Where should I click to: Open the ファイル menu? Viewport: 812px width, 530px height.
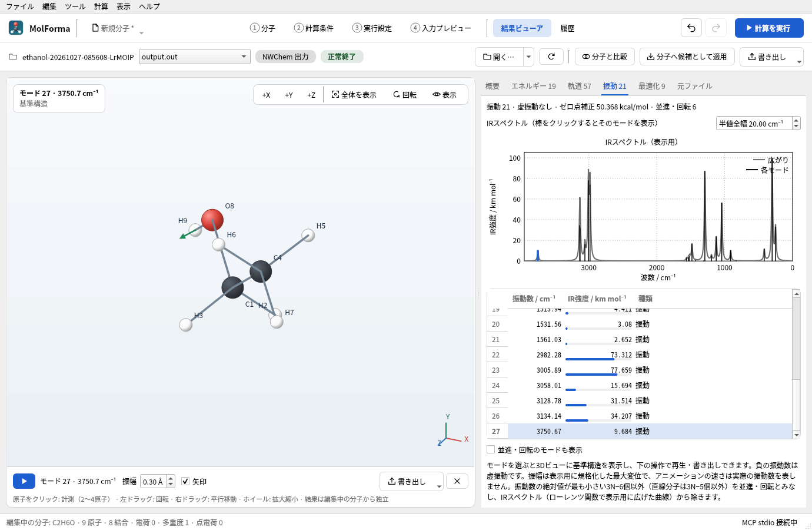click(x=20, y=6)
